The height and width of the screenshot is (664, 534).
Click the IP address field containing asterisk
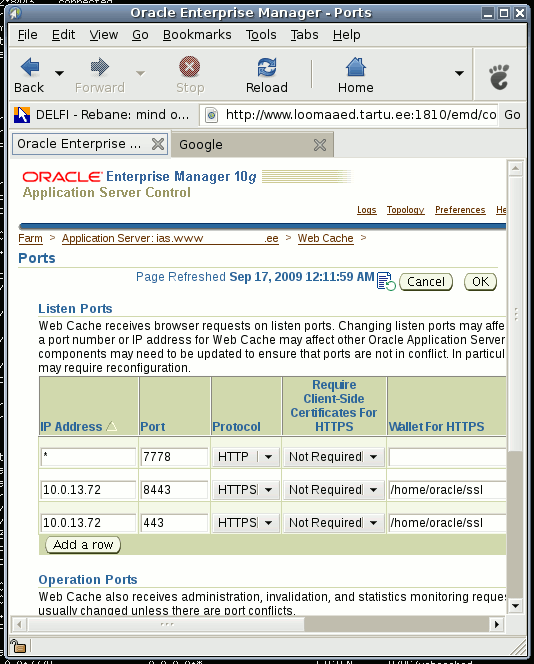tap(89, 457)
